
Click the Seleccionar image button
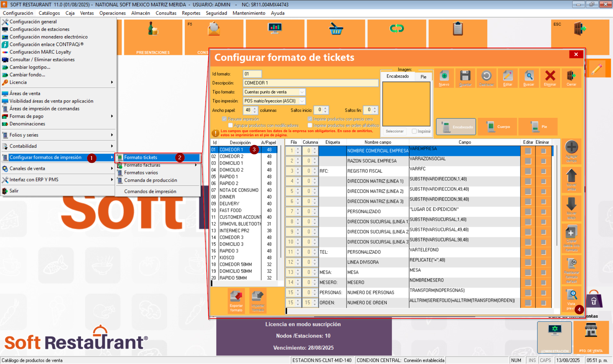pyautogui.click(x=395, y=131)
